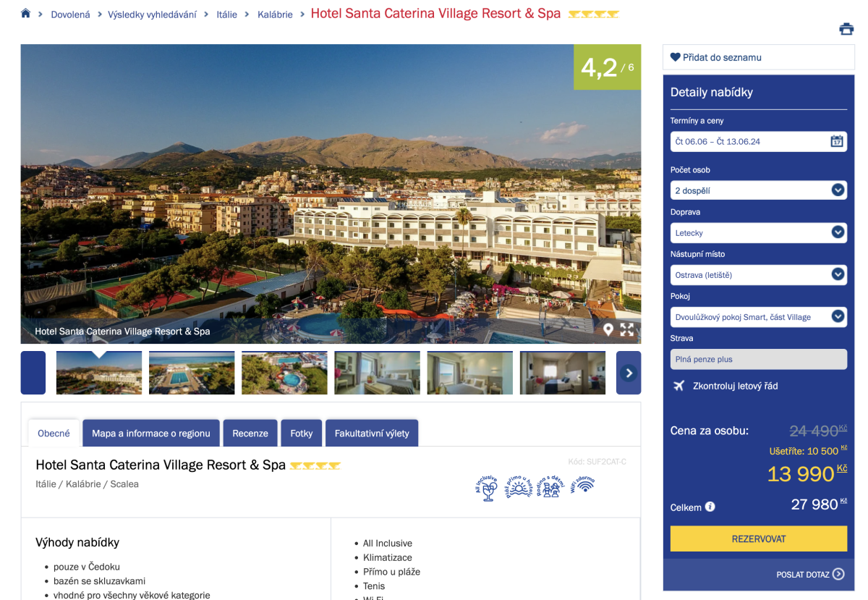This screenshot has width=868, height=600.
Task: Click the home icon in breadcrumbs
Action: pos(25,14)
